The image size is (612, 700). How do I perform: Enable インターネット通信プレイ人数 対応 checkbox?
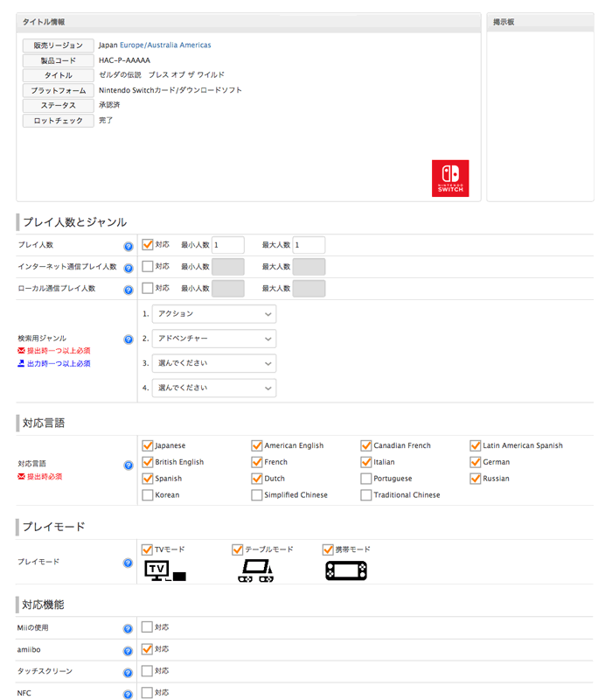[x=148, y=266]
